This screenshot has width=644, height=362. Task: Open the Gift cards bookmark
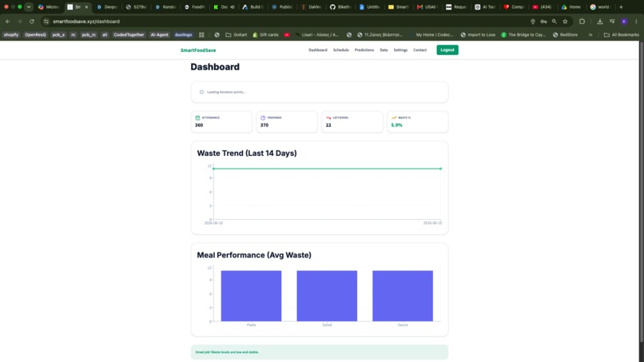(265, 35)
